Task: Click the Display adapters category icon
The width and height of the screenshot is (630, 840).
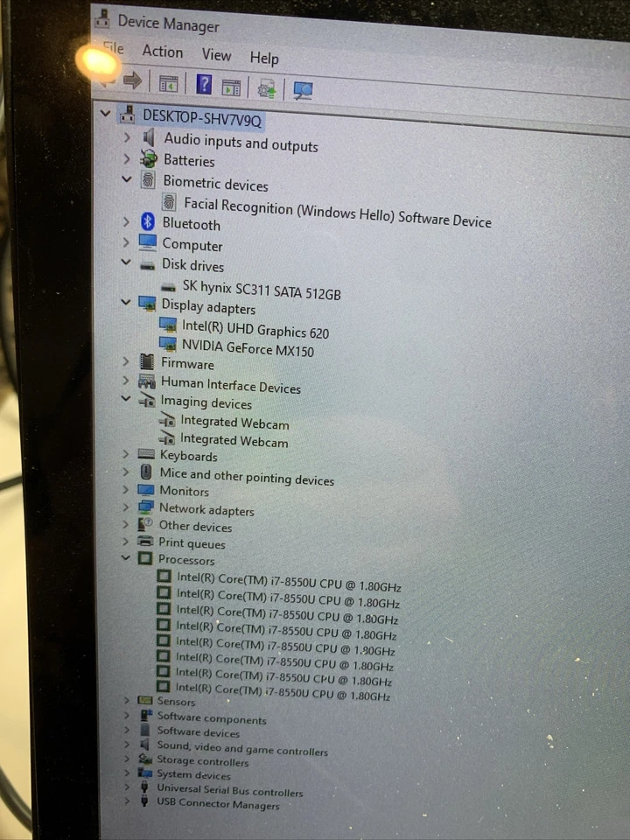Action: 147,304
